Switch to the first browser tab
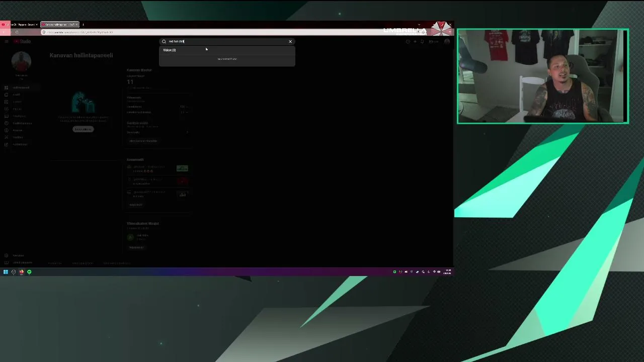Screen dimensions: 644x362 click(x=20, y=25)
